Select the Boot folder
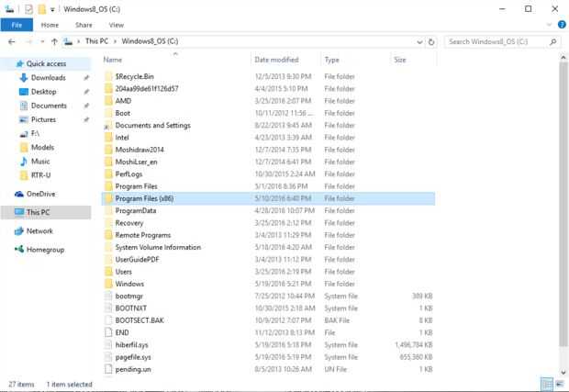Viewport: 569px width, 392px height. (x=123, y=113)
